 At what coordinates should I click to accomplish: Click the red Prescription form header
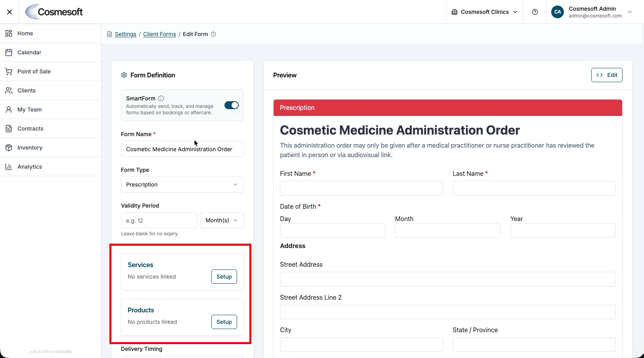tap(448, 108)
